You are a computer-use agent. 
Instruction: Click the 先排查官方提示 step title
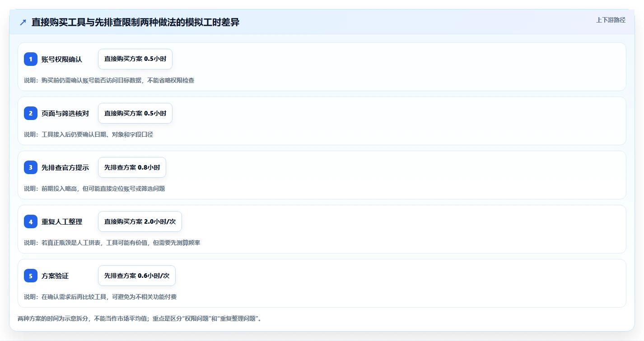(65, 167)
